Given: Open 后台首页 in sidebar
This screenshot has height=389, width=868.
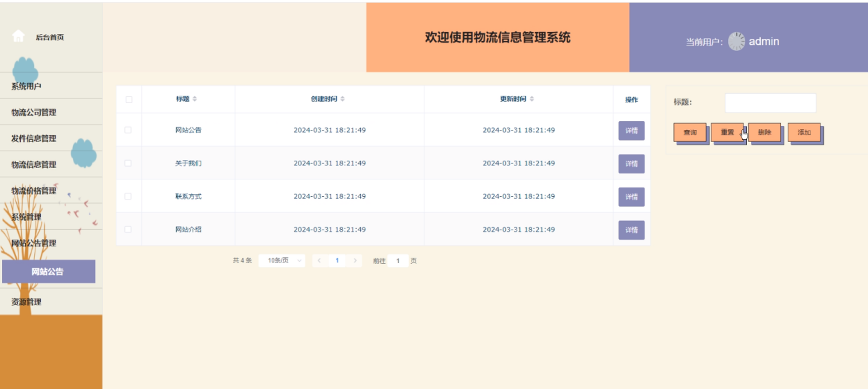Looking at the screenshot, I should [x=50, y=37].
